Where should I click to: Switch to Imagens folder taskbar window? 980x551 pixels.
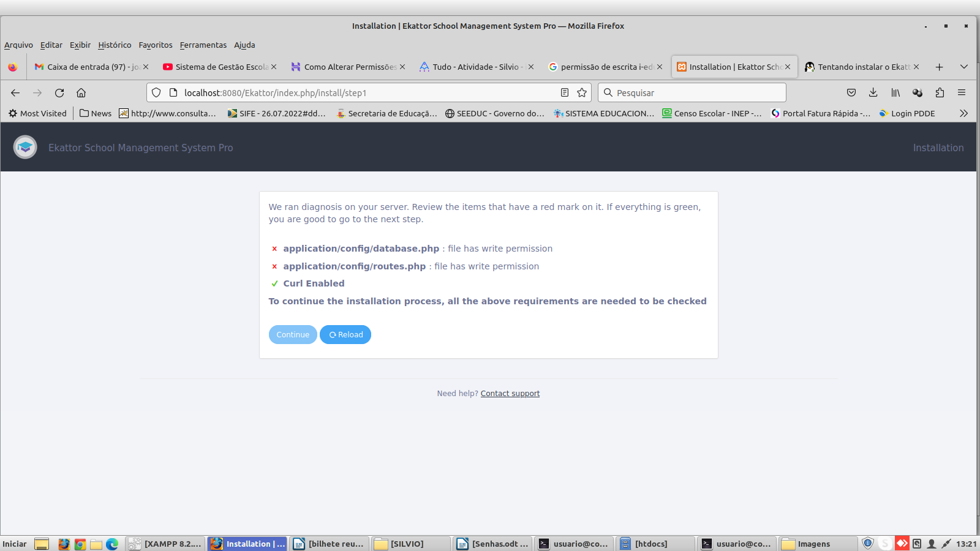(818, 544)
